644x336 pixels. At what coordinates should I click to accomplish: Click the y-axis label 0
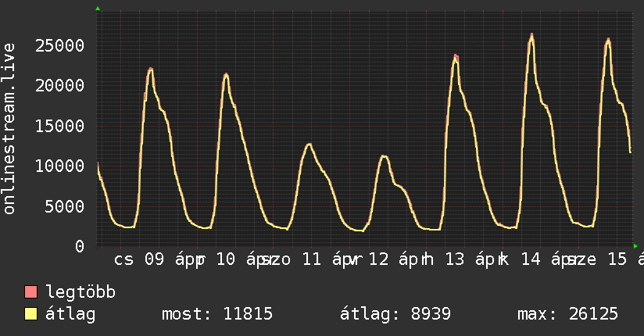click(80, 246)
